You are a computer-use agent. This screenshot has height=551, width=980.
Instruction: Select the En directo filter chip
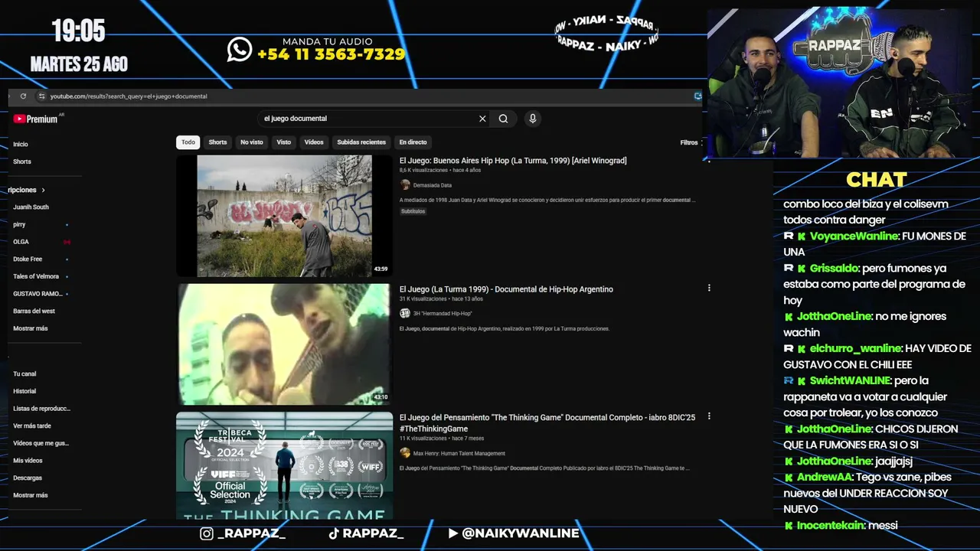pos(413,142)
